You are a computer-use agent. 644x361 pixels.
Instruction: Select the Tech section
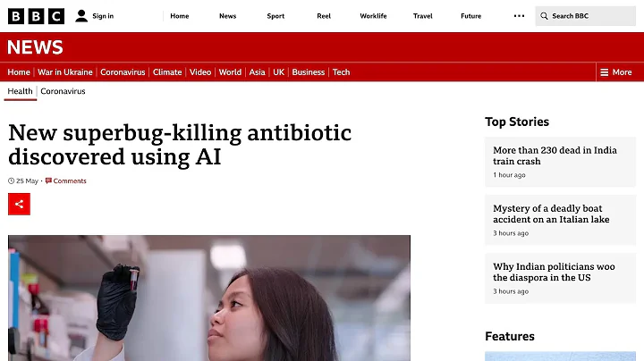click(342, 72)
